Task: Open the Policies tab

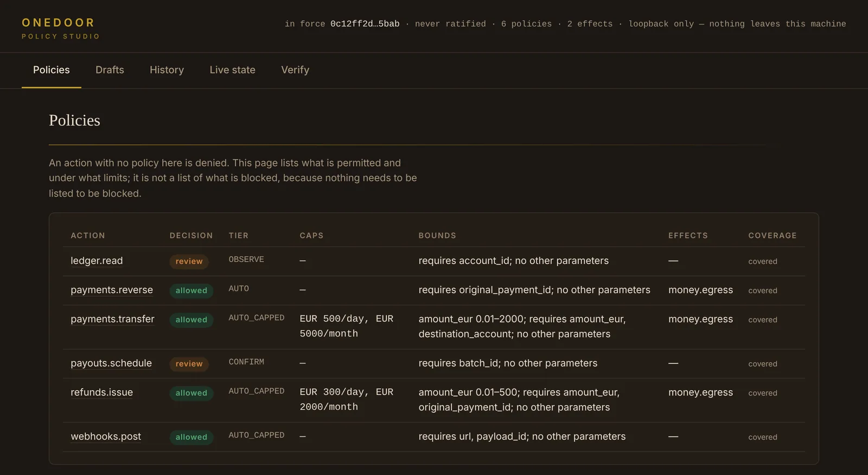Action: (x=52, y=70)
